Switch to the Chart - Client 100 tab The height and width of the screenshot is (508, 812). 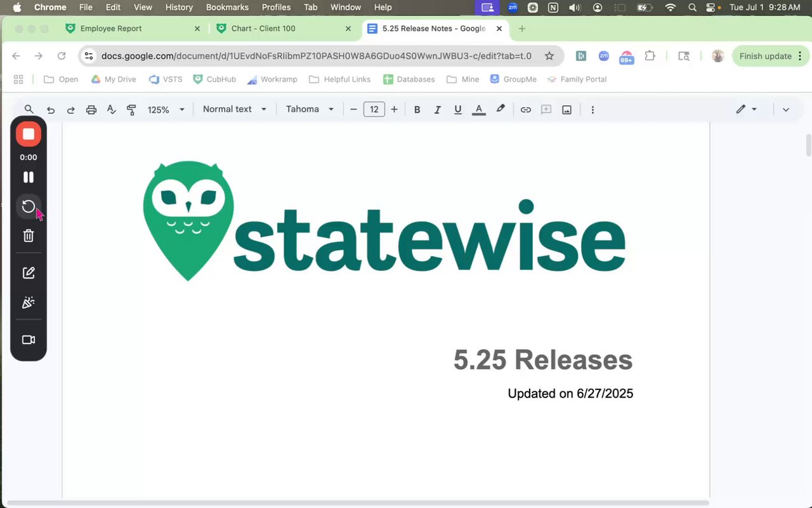[x=284, y=29]
